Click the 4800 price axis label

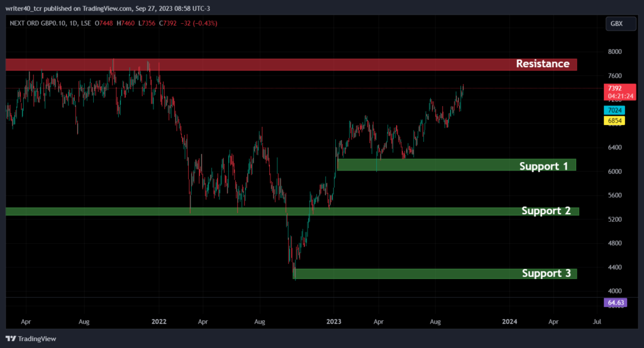click(x=615, y=243)
